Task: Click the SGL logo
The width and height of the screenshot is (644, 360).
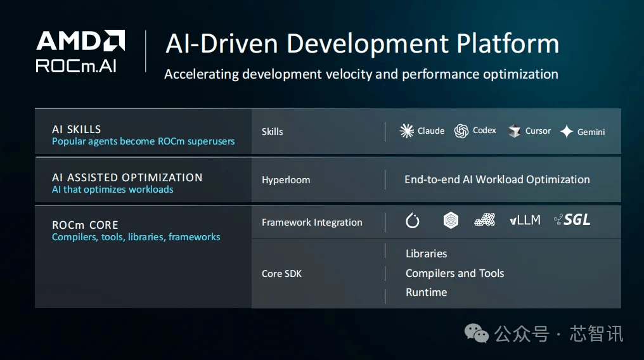Action: [x=572, y=220]
